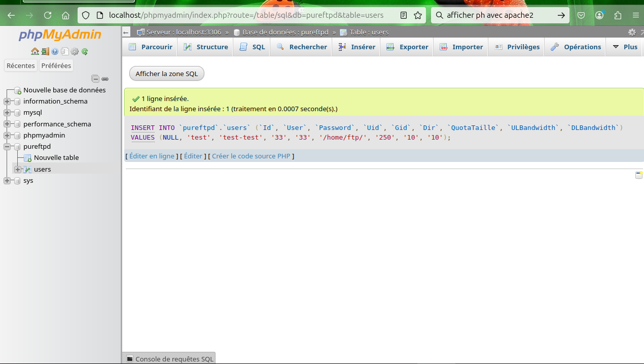Expand the sys database node
Image resolution: width=644 pixels, height=364 pixels.
coord(7,181)
